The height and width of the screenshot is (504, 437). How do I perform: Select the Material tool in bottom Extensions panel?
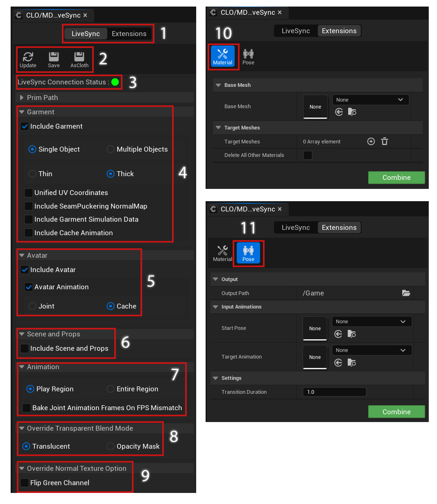coord(222,253)
